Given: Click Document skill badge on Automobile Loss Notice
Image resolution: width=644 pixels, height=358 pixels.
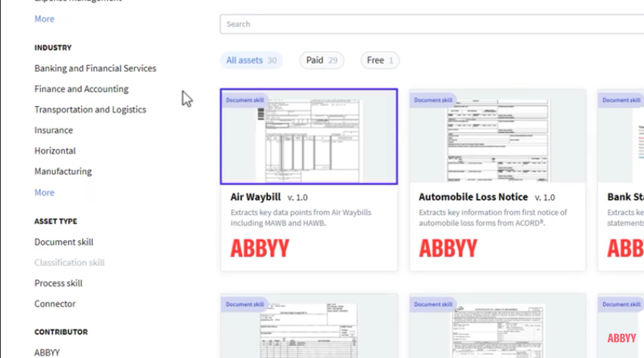Looking at the screenshot, I should pos(433,100).
